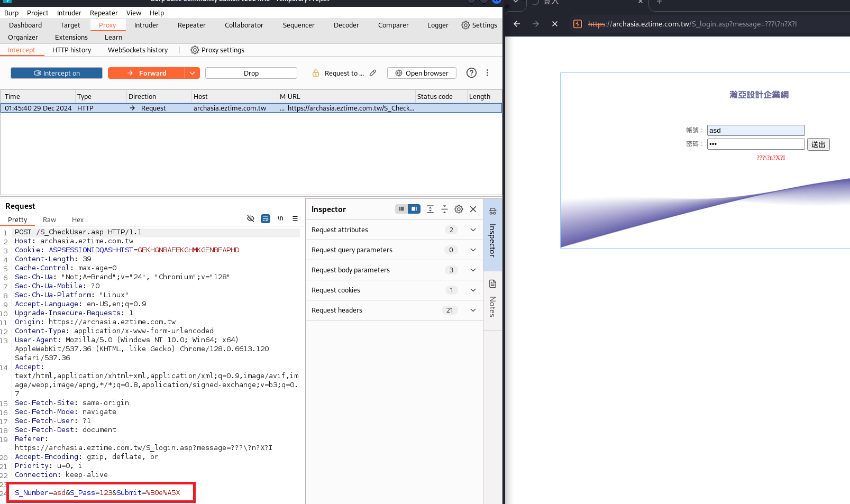Screen dimensions: 850x504
Task: Expand Request cookies section
Action: [x=395, y=290]
